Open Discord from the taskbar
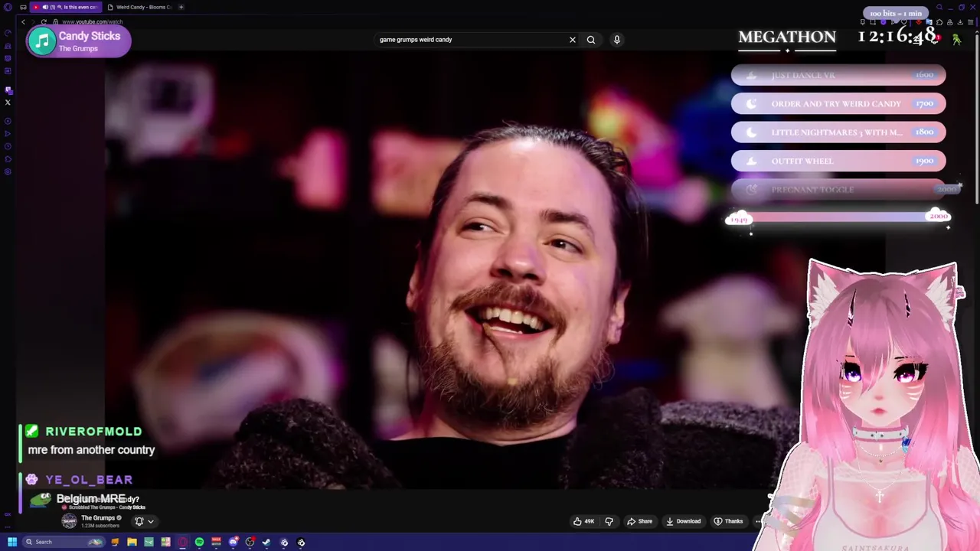The height and width of the screenshot is (551, 980). 234,542
